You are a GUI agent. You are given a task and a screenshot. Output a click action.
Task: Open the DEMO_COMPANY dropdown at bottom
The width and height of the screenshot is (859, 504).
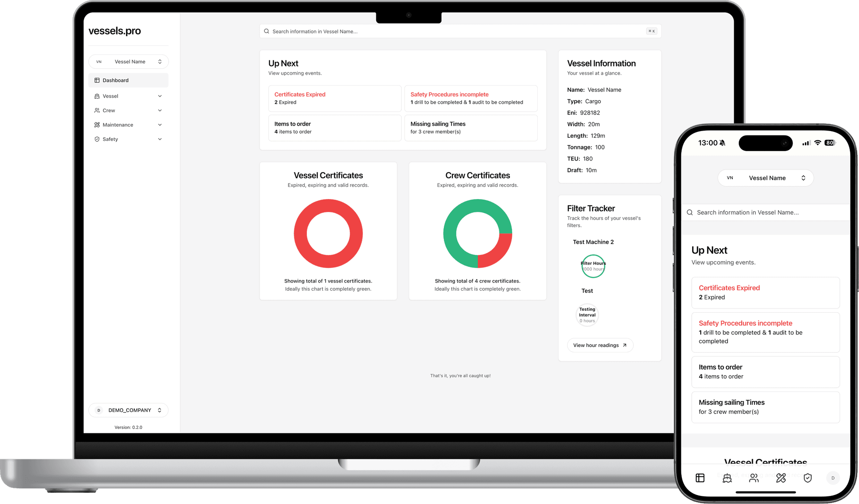pos(128,410)
